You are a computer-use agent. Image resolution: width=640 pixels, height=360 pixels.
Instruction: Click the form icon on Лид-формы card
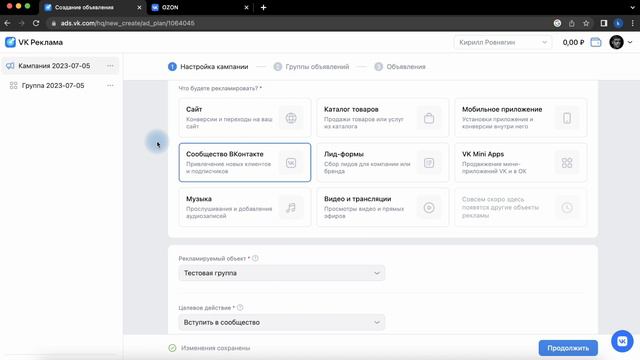(x=429, y=163)
